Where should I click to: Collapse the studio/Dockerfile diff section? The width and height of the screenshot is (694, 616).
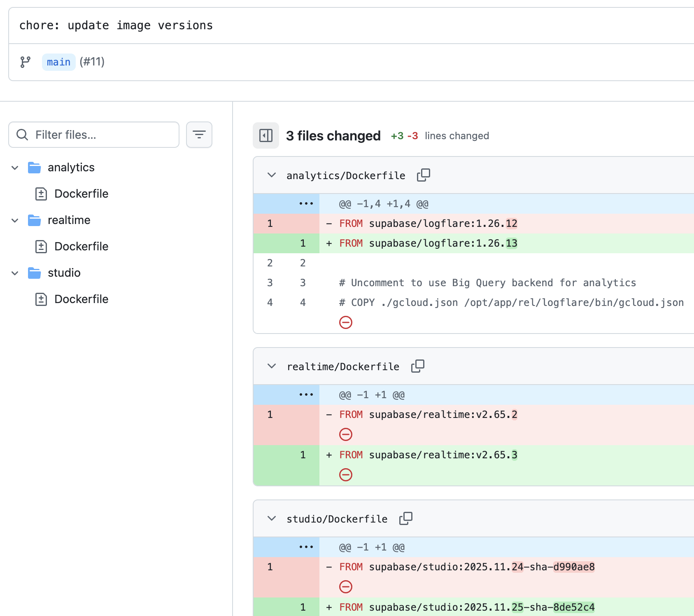(x=271, y=518)
